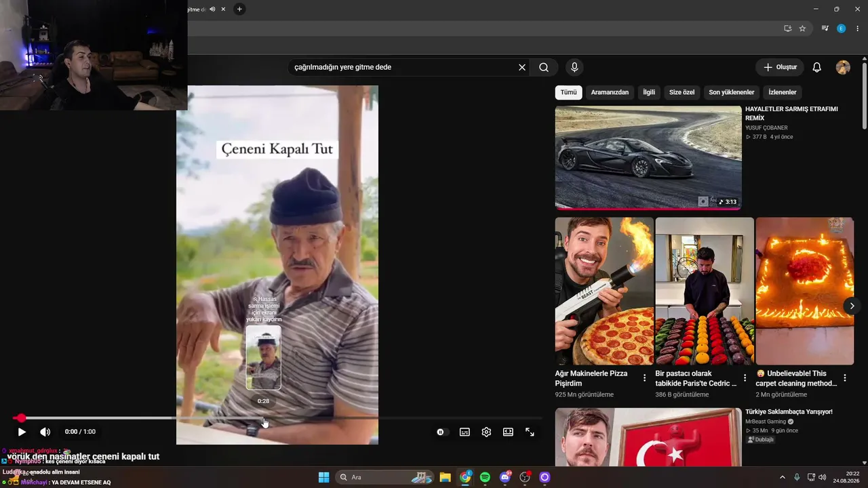Open the player settings gear

tap(486, 432)
